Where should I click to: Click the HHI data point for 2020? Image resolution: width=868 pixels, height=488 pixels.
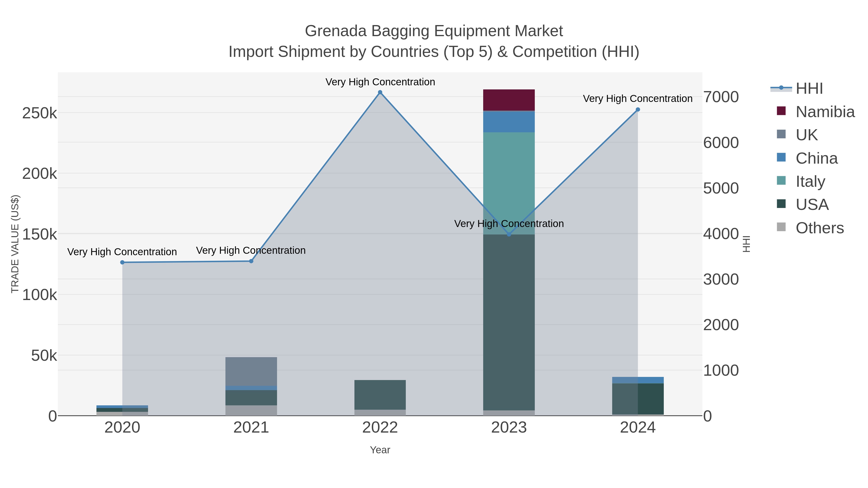(122, 262)
